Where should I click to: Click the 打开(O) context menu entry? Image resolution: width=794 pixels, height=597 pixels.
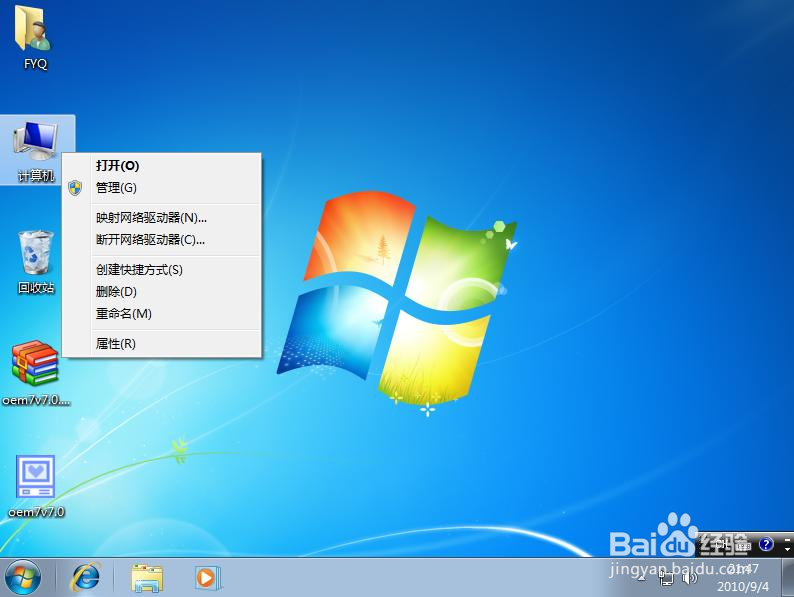[161, 166]
